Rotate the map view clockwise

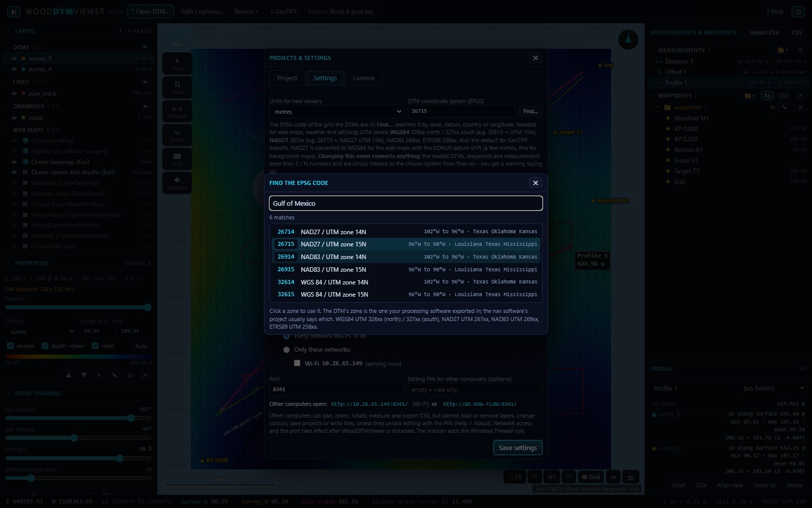(569, 477)
